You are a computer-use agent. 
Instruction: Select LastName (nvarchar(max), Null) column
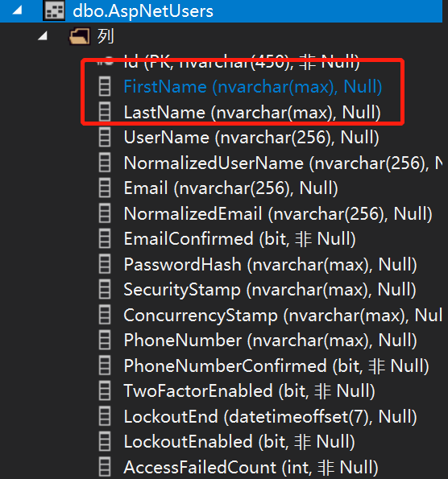(252, 112)
